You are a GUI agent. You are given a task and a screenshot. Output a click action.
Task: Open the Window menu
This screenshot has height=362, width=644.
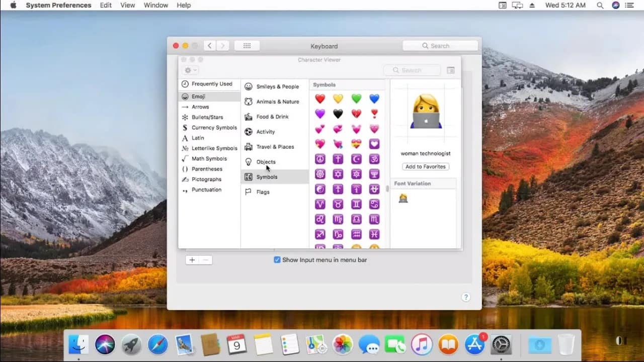(x=155, y=5)
